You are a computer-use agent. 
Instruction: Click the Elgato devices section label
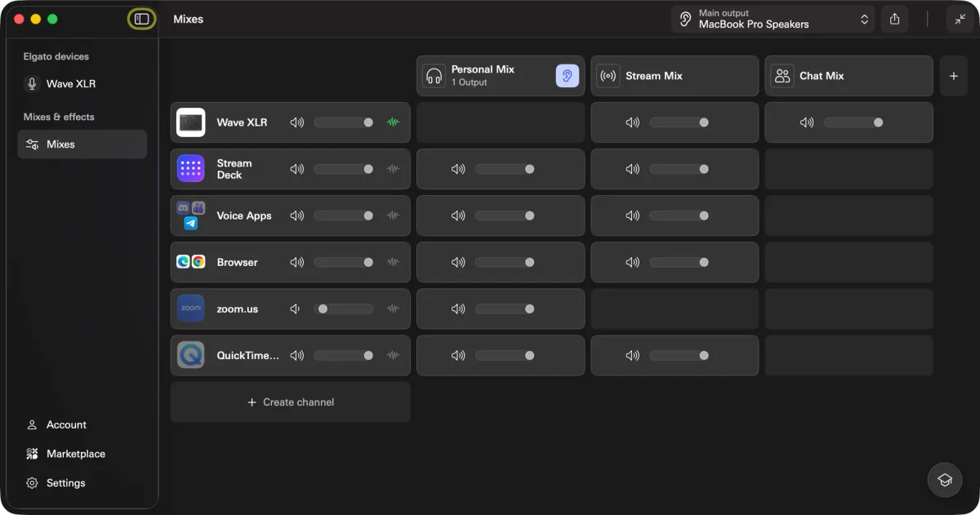(x=56, y=56)
